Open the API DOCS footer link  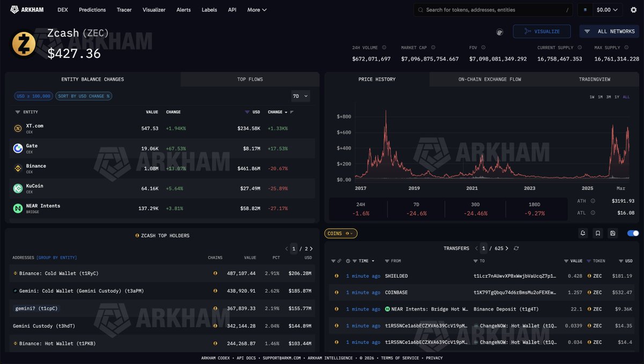tap(246, 358)
